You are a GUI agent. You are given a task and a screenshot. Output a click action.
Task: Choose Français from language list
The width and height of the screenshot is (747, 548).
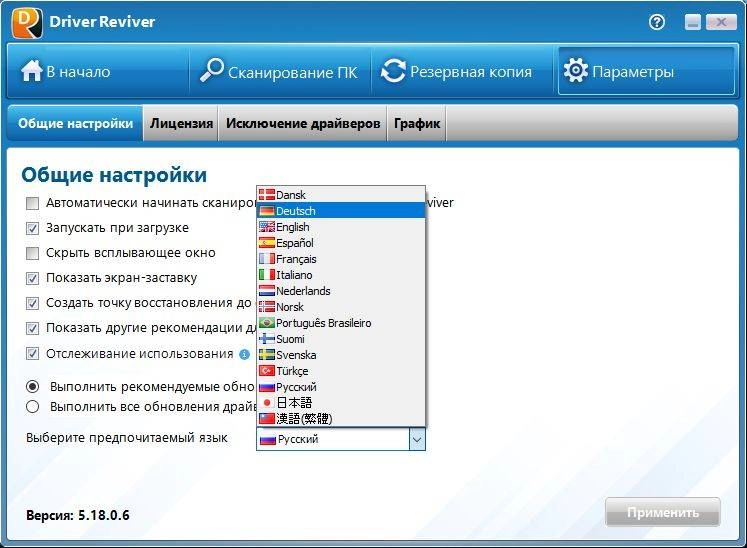coord(341,259)
